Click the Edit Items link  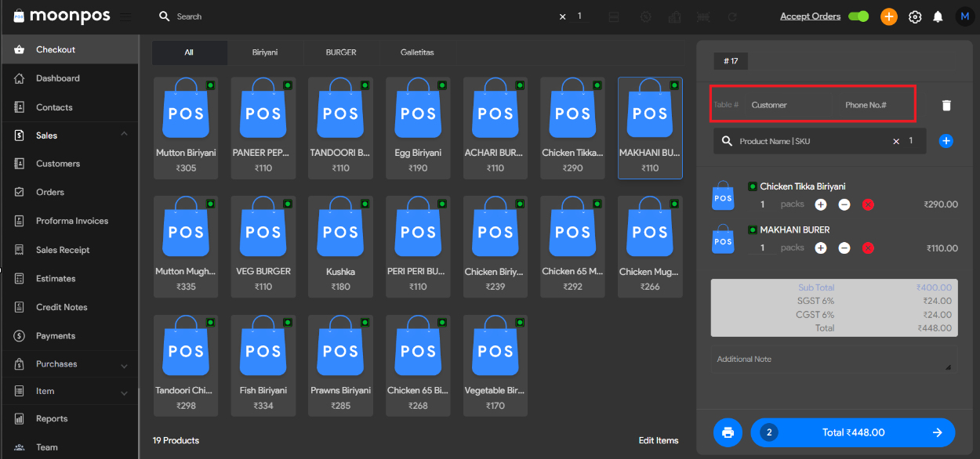pos(659,440)
